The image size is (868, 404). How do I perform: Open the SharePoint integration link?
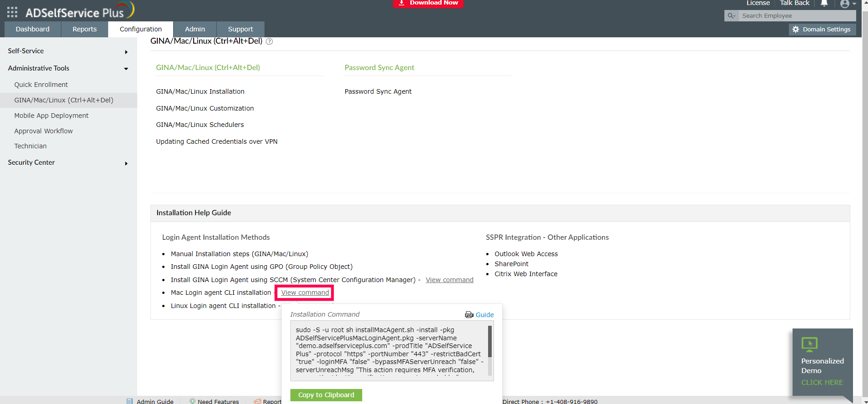point(512,264)
